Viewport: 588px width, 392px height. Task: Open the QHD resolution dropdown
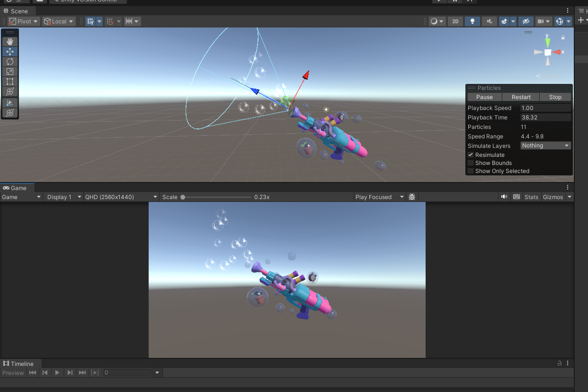[121, 197]
